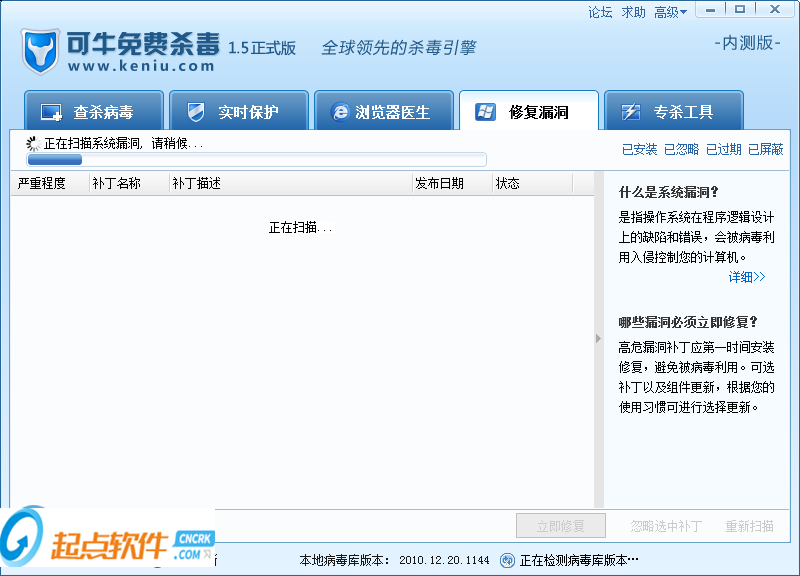Click the scan progress bar

[257, 160]
